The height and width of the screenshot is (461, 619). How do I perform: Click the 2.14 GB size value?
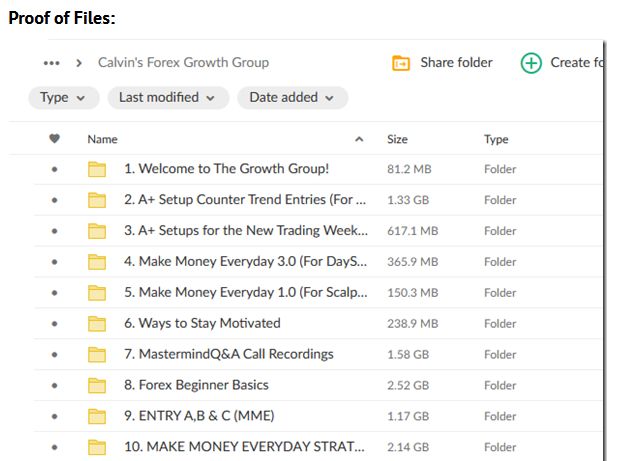[408, 447]
